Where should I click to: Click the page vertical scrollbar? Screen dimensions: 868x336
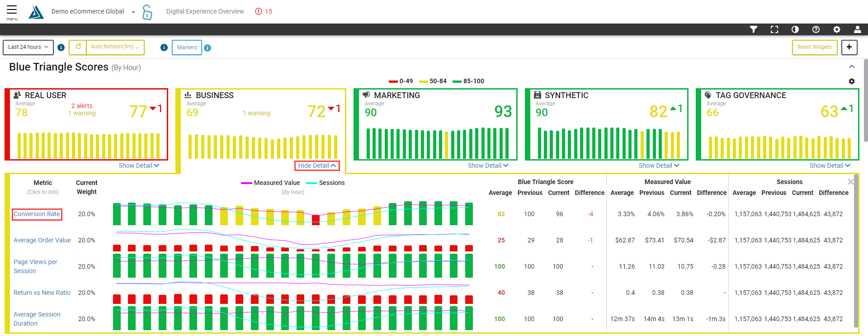pos(865,99)
